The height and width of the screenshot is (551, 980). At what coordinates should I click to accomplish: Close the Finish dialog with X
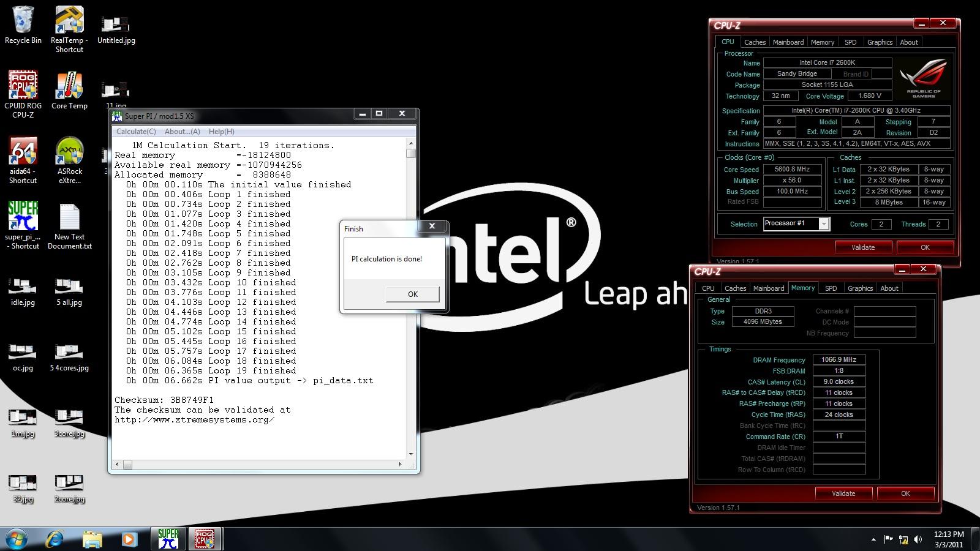[x=432, y=227]
